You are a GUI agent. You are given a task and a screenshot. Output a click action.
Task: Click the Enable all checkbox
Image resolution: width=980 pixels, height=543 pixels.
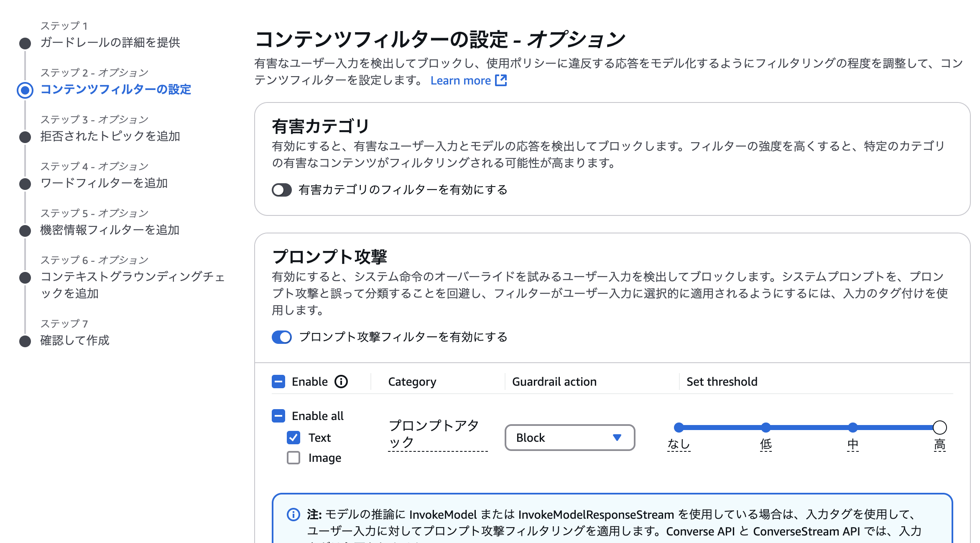(x=278, y=416)
